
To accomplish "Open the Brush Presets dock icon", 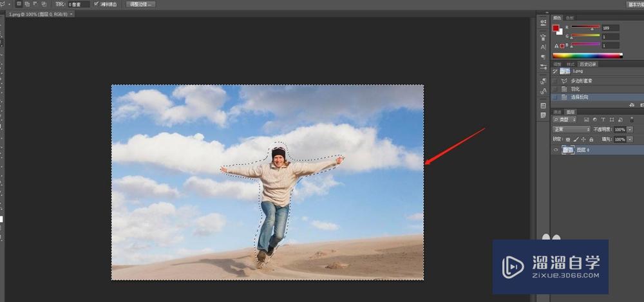I will point(544,37).
